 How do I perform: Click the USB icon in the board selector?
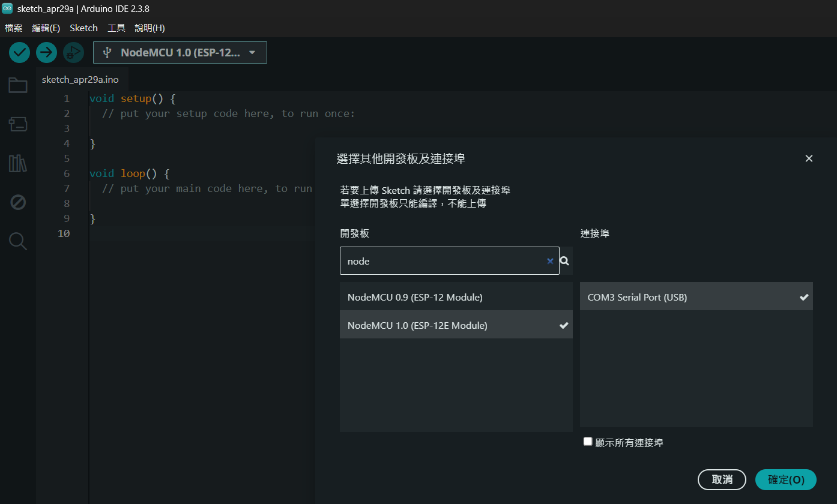107,53
